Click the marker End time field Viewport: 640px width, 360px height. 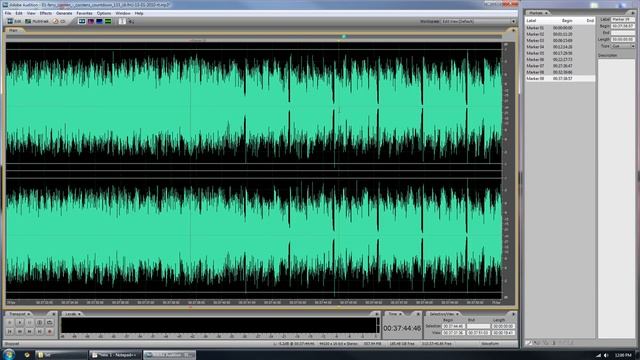[623, 33]
